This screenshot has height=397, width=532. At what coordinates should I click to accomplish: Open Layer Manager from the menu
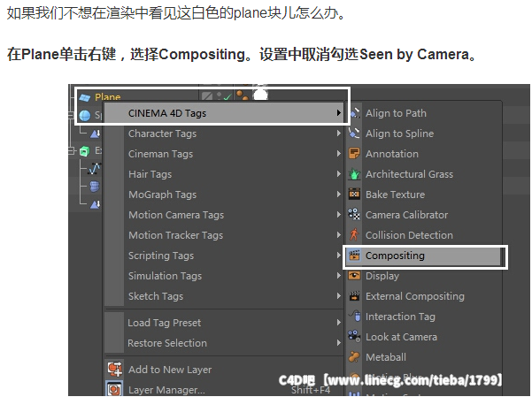224,389
